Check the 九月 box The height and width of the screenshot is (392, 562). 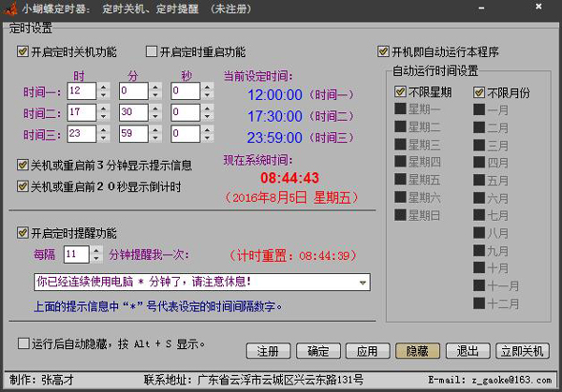tap(479, 250)
